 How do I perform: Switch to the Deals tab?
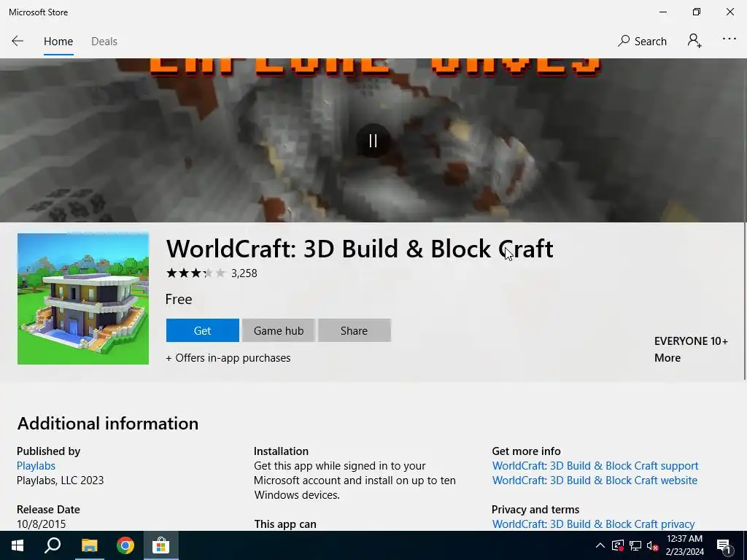click(104, 42)
